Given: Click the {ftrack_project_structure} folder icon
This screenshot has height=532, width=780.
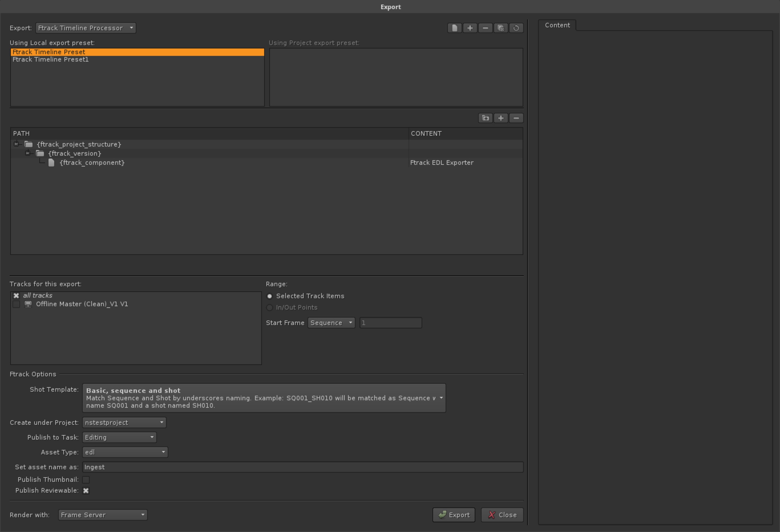Looking at the screenshot, I should (29, 144).
